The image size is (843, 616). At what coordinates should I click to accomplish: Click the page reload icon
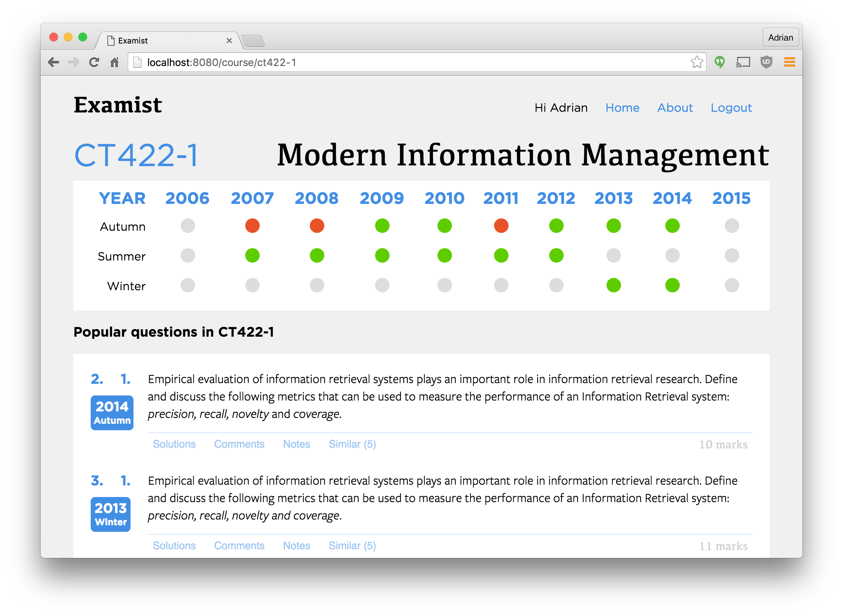click(94, 62)
